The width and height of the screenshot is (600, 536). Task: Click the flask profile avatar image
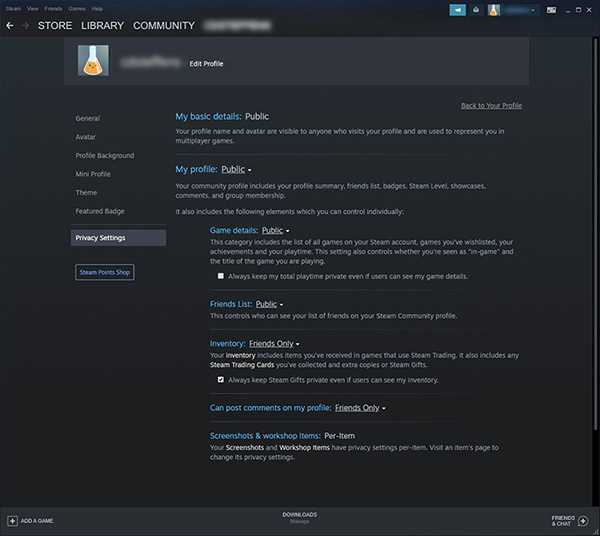[93, 61]
